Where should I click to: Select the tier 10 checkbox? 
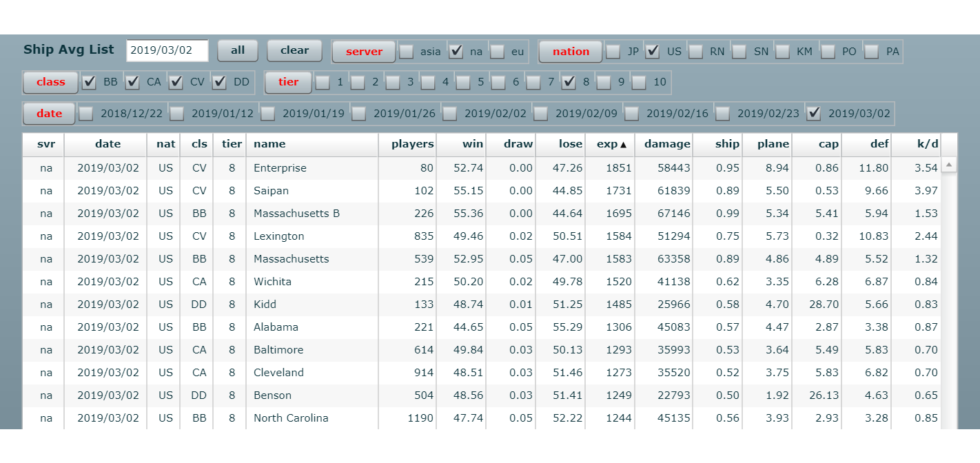pyautogui.click(x=639, y=83)
